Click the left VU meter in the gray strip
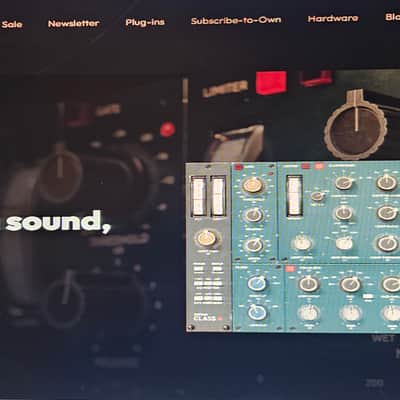This screenshot has width=400, height=400. point(198,196)
